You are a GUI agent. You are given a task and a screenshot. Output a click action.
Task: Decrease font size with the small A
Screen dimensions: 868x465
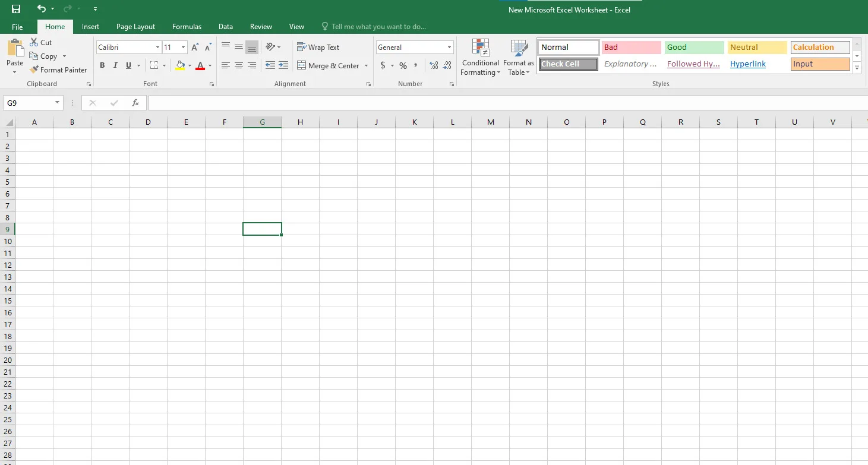point(208,48)
